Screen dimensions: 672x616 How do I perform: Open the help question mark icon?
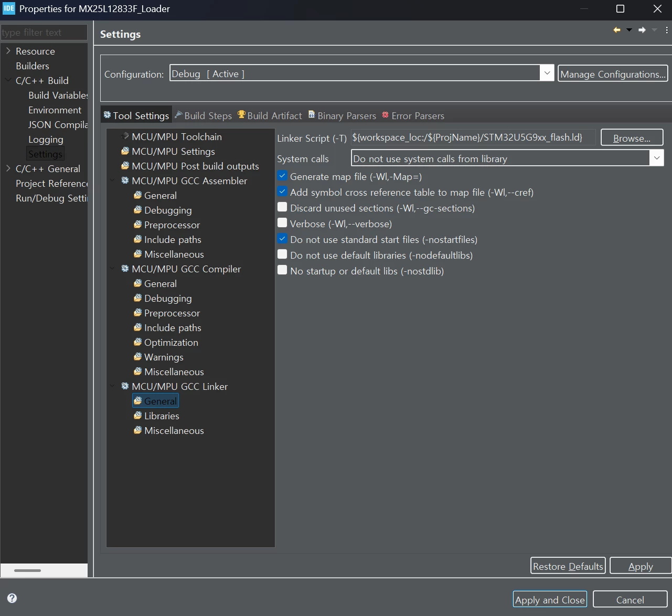coord(12,598)
